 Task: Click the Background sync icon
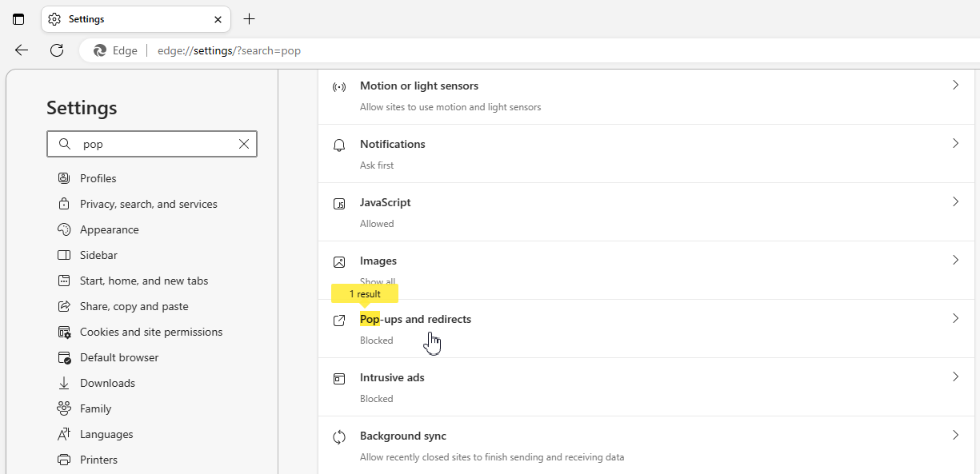pos(339,436)
